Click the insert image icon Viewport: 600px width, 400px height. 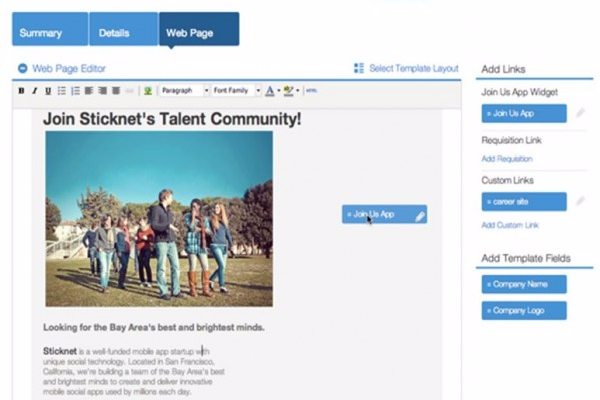click(148, 90)
